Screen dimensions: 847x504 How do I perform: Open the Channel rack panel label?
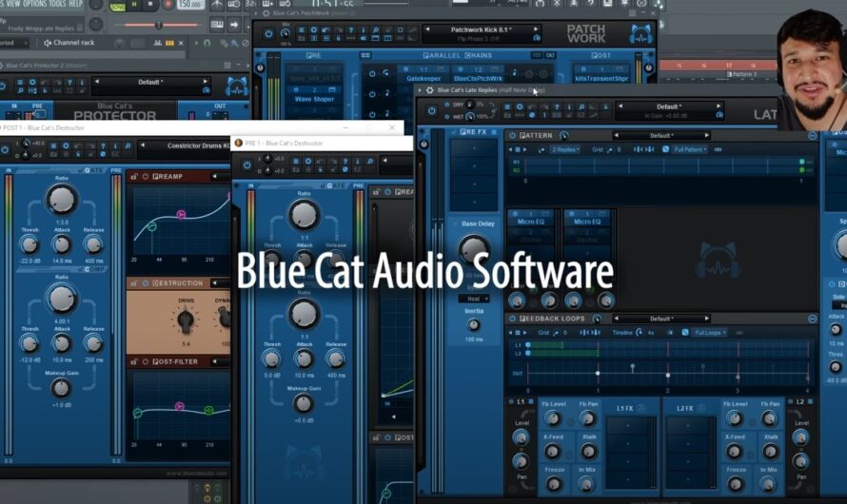[73, 43]
